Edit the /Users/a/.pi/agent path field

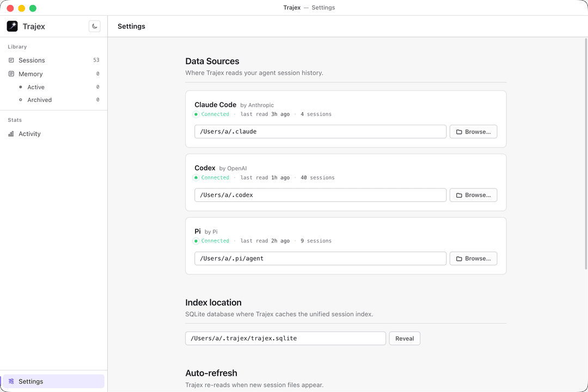click(320, 259)
